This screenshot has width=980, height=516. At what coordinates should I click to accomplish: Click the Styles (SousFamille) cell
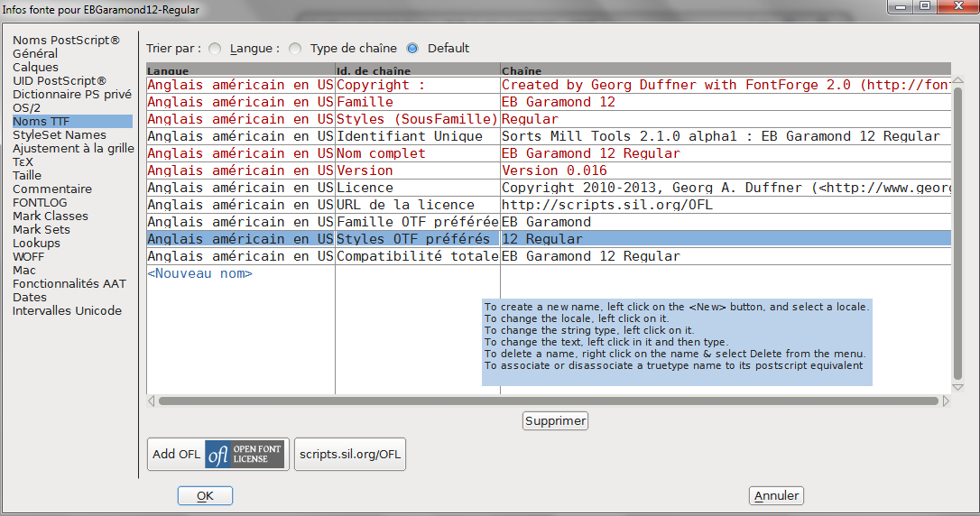[418, 119]
